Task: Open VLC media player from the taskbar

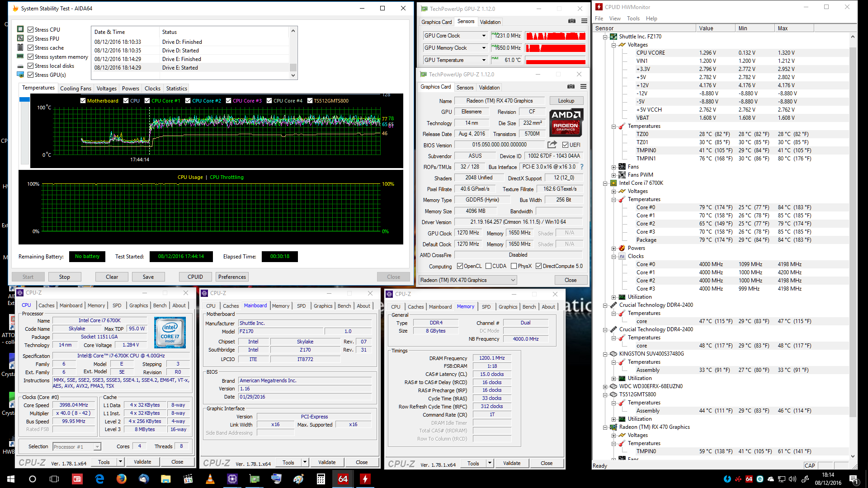Action: pyautogui.click(x=210, y=479)
